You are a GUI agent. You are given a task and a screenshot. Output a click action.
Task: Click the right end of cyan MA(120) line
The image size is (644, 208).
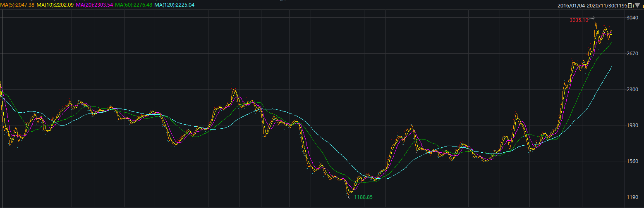pos(611,67)
